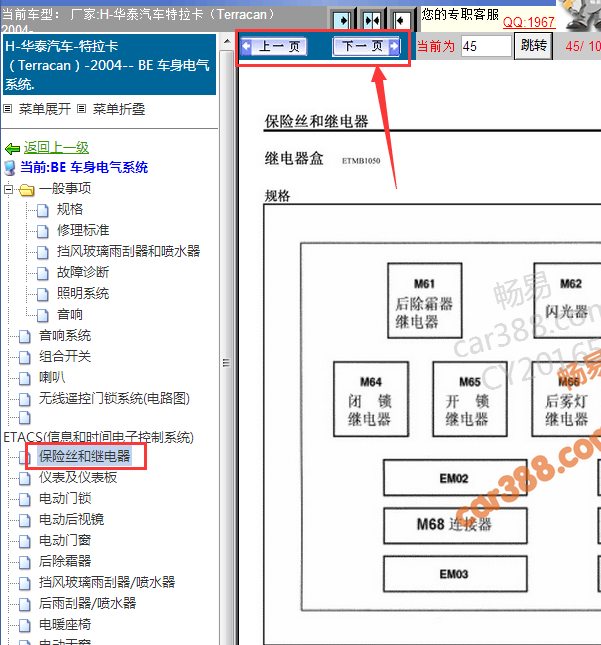This screenshot has height=645, width=601.
Task: Select the 一般事项 tree folder label
Action: pos(65,188)
